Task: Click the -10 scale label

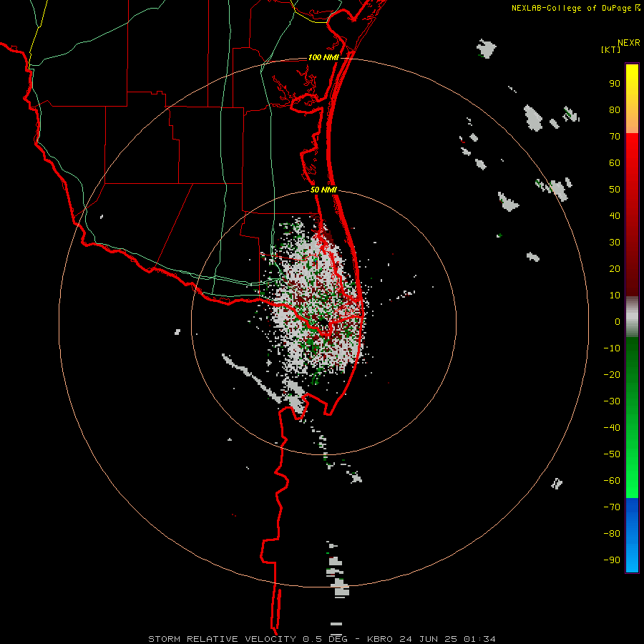Action: (612, 348)
